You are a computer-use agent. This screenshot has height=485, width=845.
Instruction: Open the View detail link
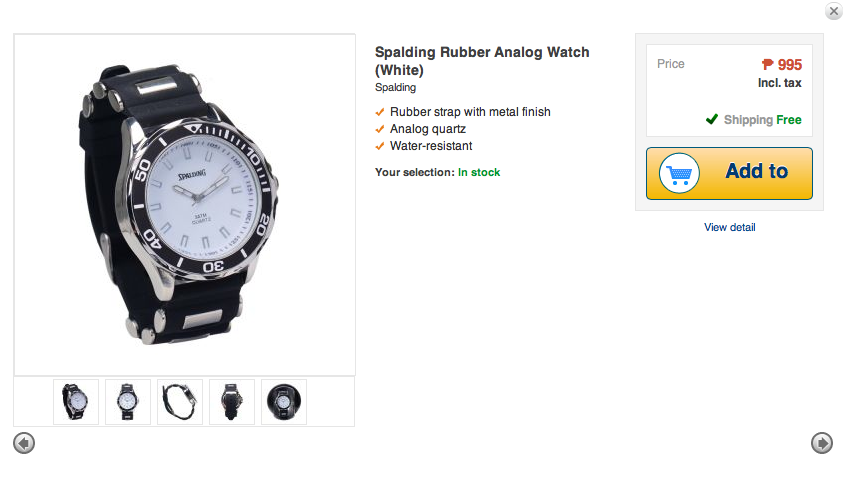coord(729,227)
